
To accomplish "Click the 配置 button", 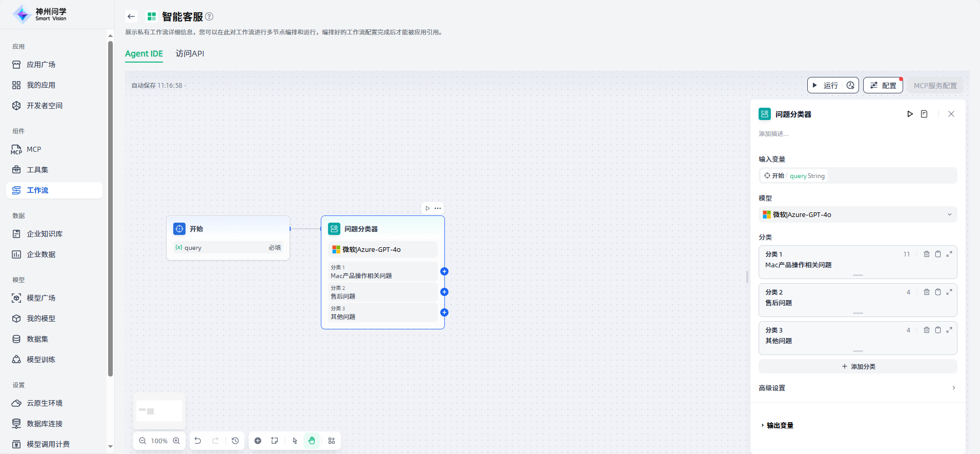I will pos(883,86).
